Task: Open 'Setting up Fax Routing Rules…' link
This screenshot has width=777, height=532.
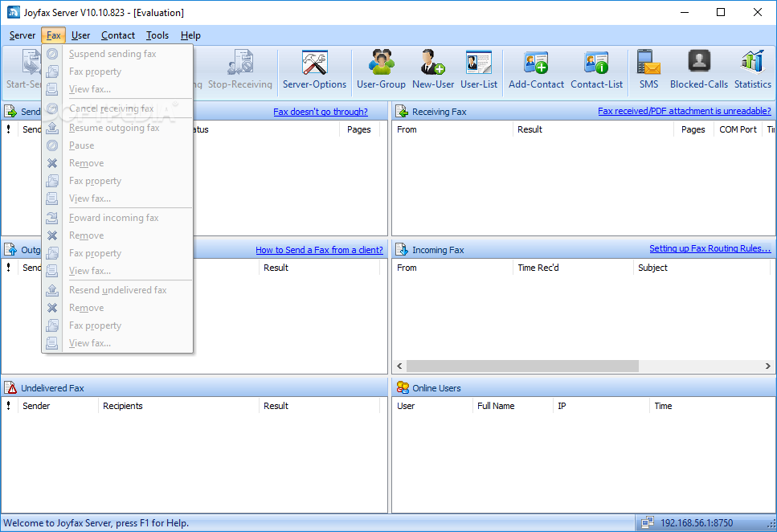Action: [710, 248]
